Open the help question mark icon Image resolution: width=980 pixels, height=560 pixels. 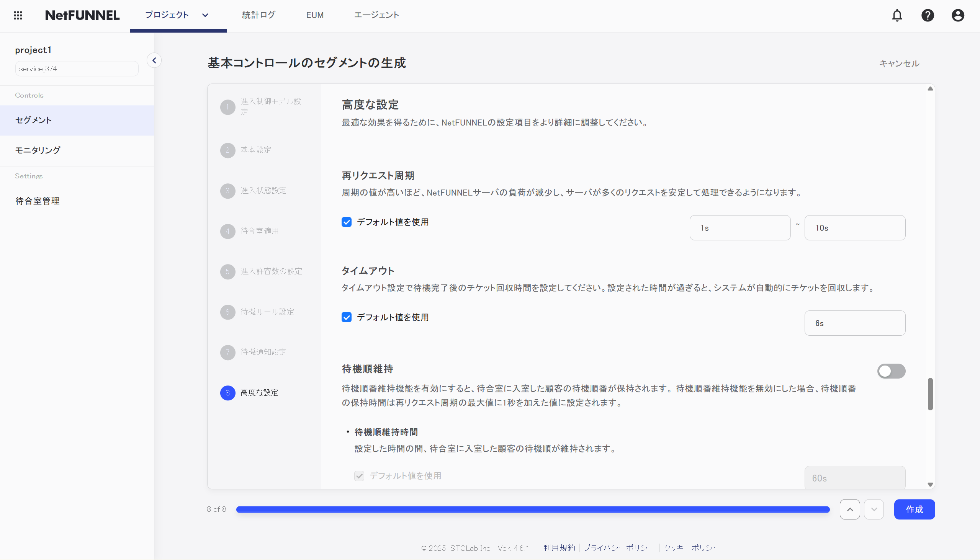927,15
